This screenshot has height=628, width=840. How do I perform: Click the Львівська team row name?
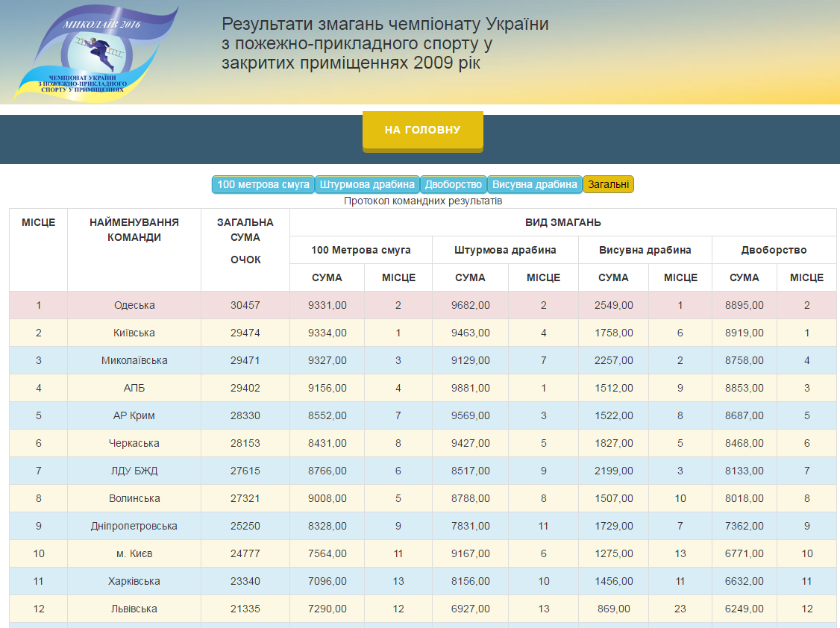134,609
